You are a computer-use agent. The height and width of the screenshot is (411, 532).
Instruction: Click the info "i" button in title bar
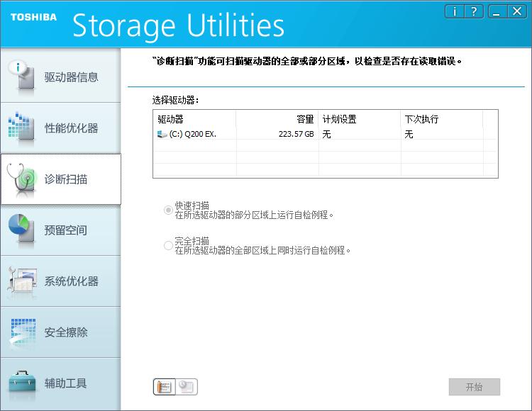455,11
